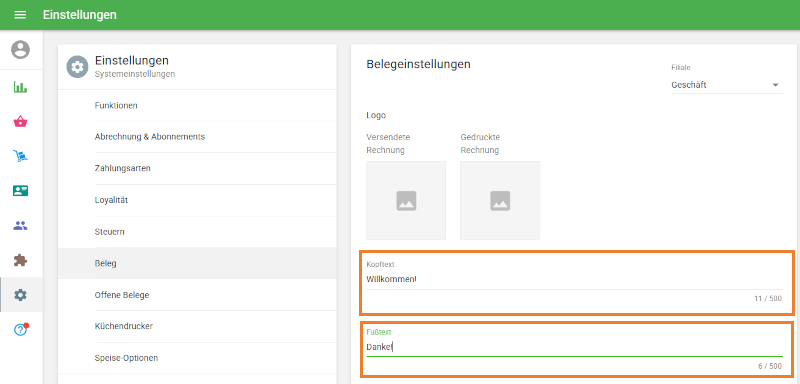
Task: Select Abrechnung & Abonnements menu entry
Action: point(197,137)
